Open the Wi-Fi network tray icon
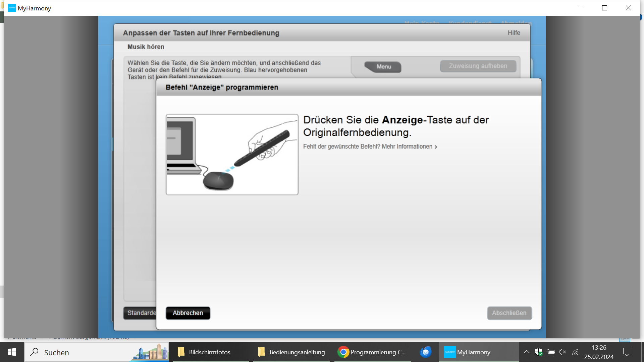644x362 pixels. [x=575, y=352]
